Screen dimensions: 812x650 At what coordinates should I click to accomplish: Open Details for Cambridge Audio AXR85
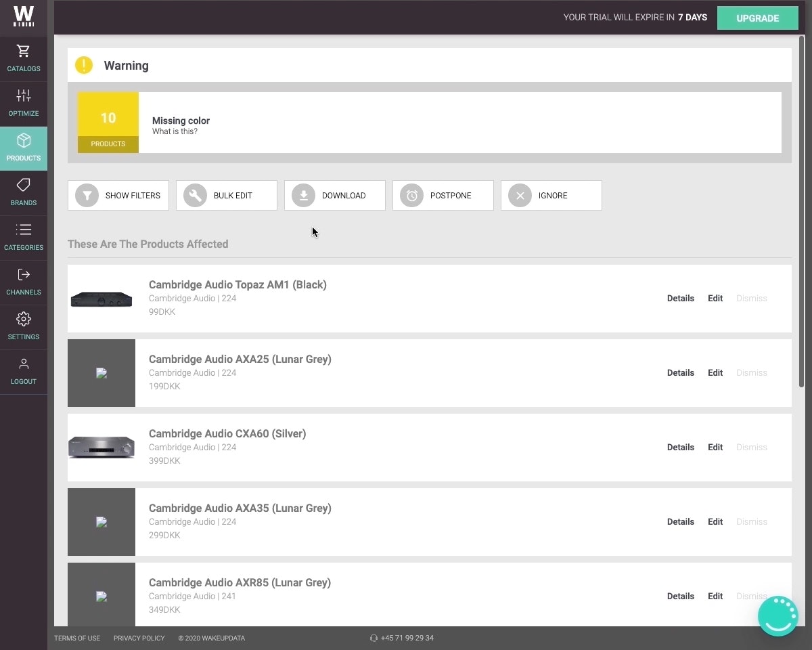coord(681,596)
